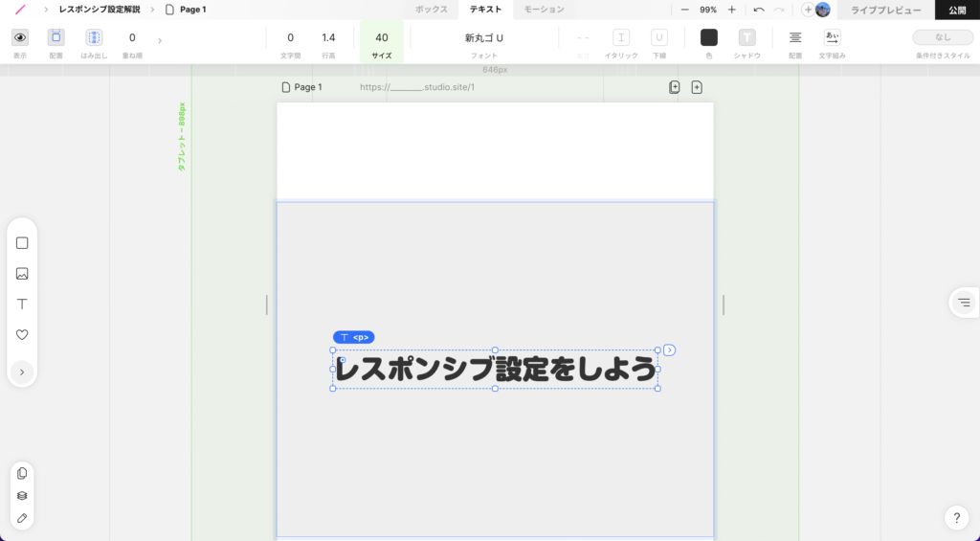Open Page 1 breadcrumb in top bar
The image size is (980, 541).
(x=186, y=10)
